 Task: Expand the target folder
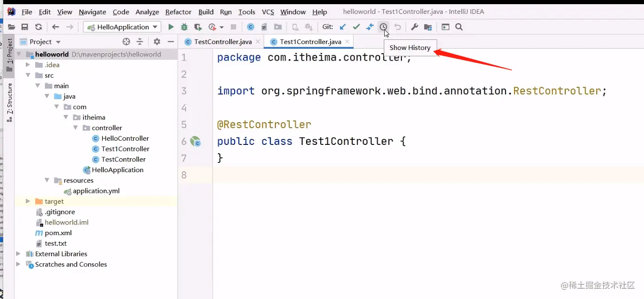pyautogui.click(x=28, y=201)
